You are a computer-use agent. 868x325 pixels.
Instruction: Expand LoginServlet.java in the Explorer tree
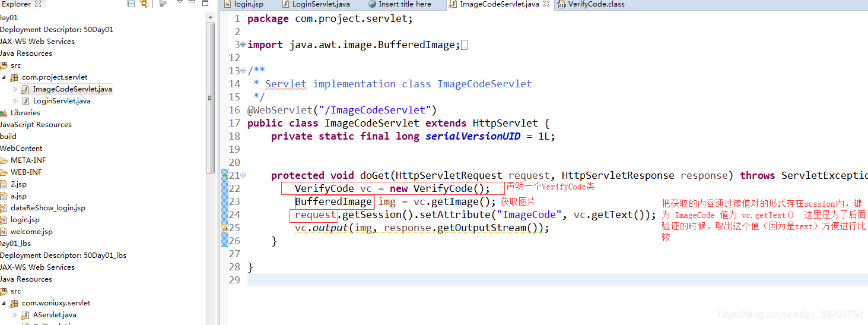pyautogui.click(x=15, y=101)
